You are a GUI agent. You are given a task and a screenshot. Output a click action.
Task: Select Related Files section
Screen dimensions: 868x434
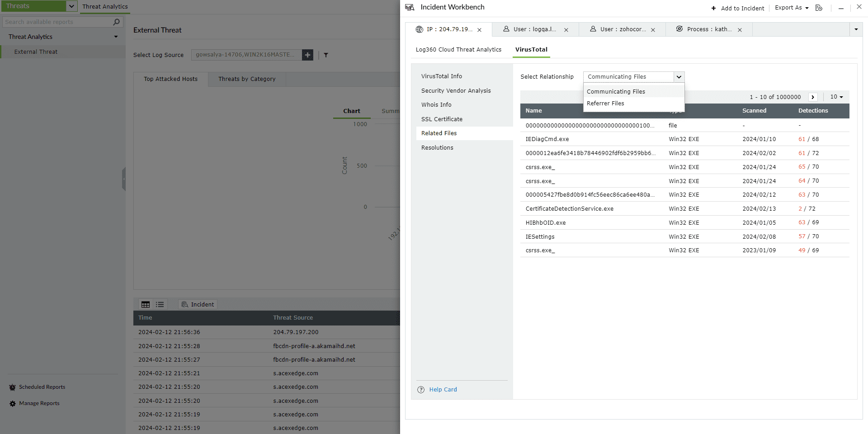[464, 133]
